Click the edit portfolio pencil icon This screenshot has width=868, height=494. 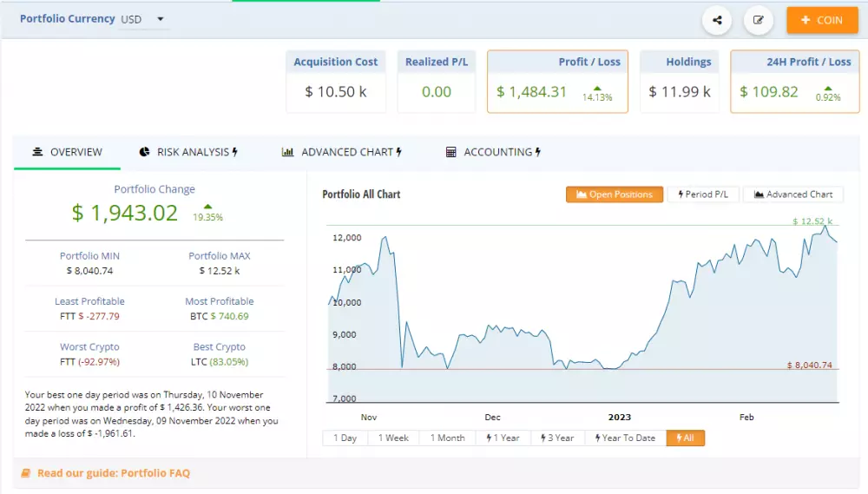tap(759, 20)
